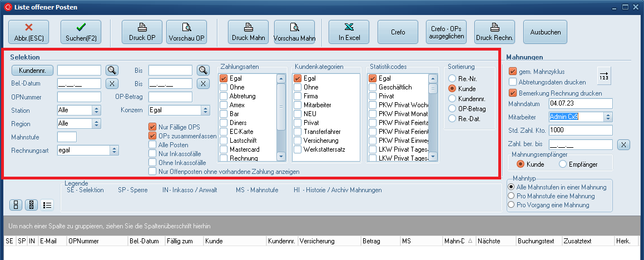Click the 123 numbering icon in Mahnungen
The image size is (644, 260).
(x=603, y=75)
